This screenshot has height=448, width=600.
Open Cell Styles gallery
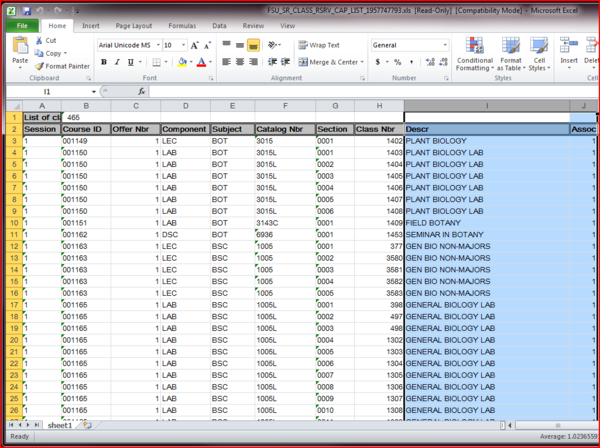click(x=539, y=54)
